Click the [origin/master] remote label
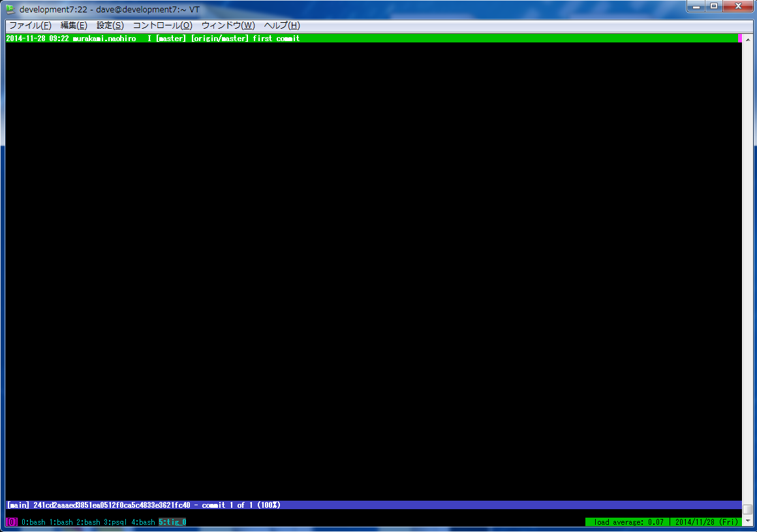The image size is (757, 532). click(x=219, y=39)
